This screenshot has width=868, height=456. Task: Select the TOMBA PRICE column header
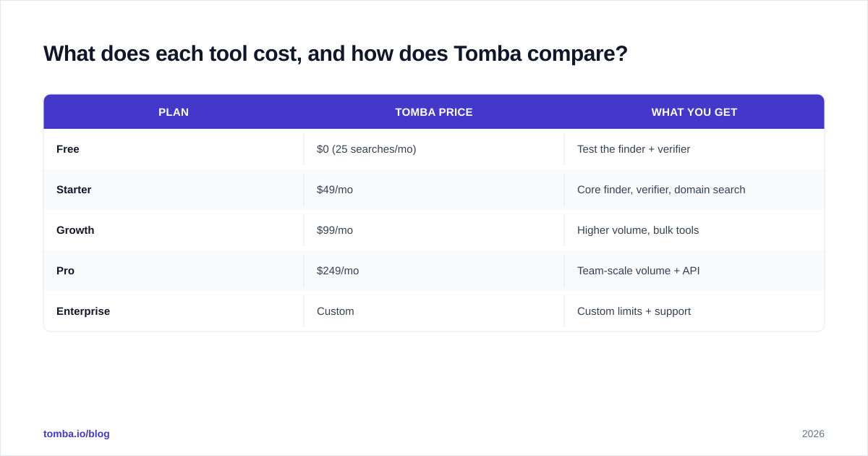point(434,112)
